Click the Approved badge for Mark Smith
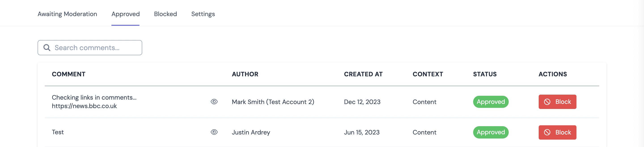This screenshot has width=644, height=147. tap(491, 102)
